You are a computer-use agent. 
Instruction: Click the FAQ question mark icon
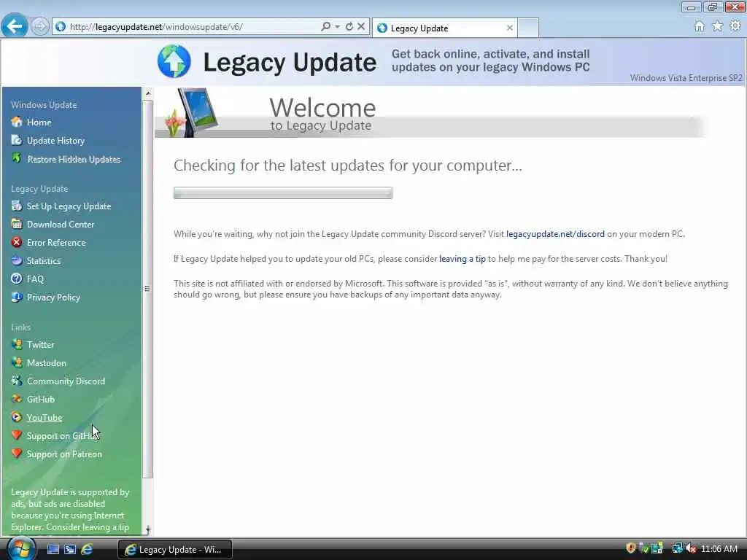click(17, 279)
